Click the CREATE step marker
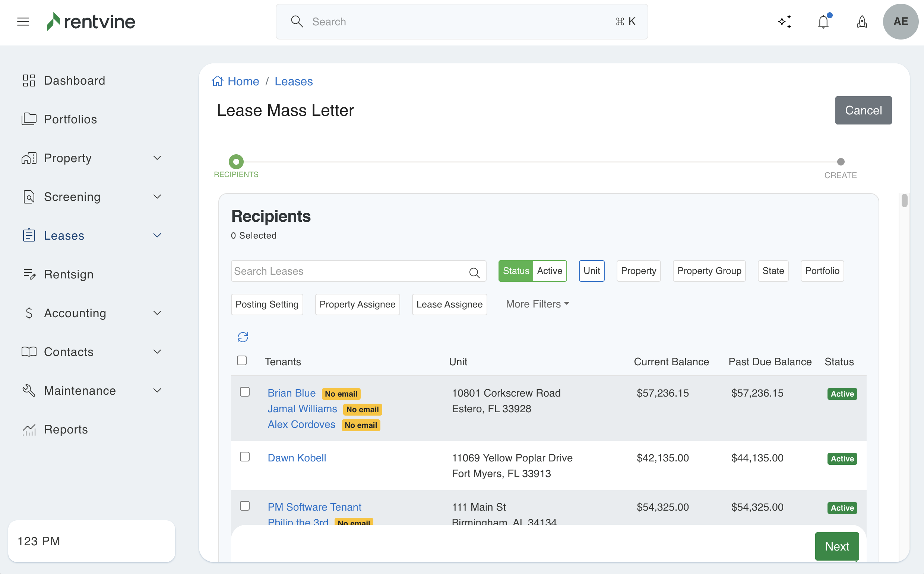The height and width of the screenshot is (574, 924). pos(841,162)
